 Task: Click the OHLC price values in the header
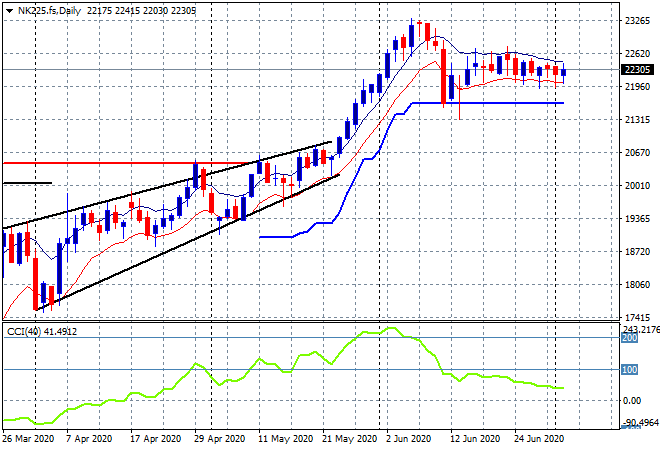140,10
